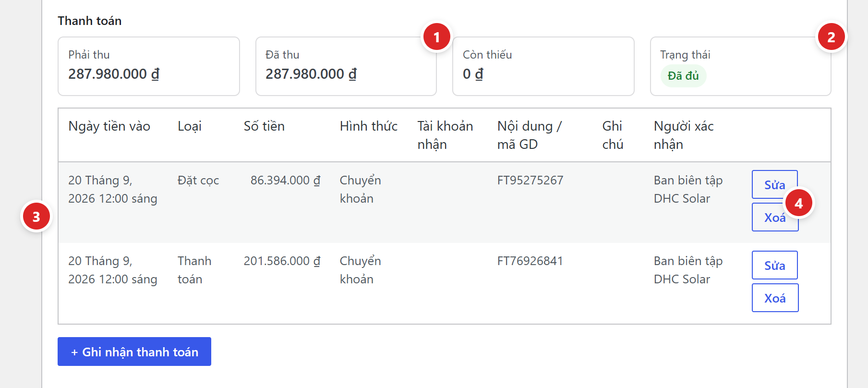This screenshot has height=388, width=868.
Task: Click the Ghi nhận thanh toán button
Action: (x=134, y=352)
